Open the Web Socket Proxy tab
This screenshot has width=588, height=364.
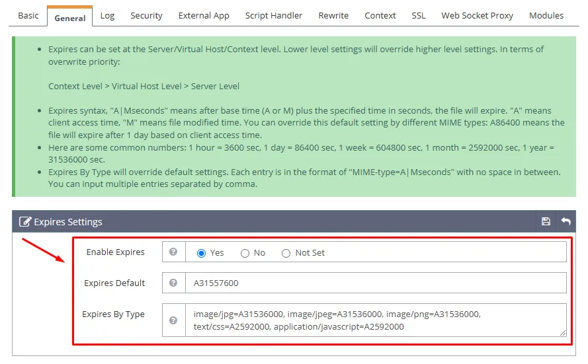tap(477, 15)
